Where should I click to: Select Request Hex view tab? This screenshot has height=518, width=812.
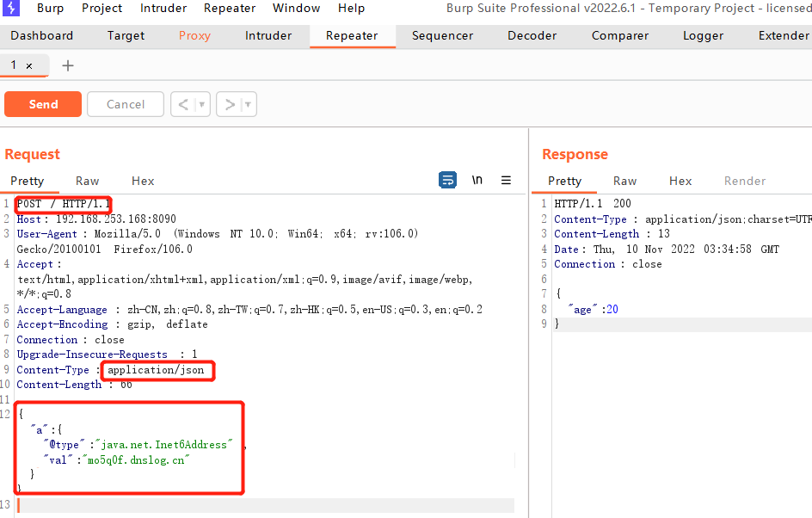[x=143, y=182]
